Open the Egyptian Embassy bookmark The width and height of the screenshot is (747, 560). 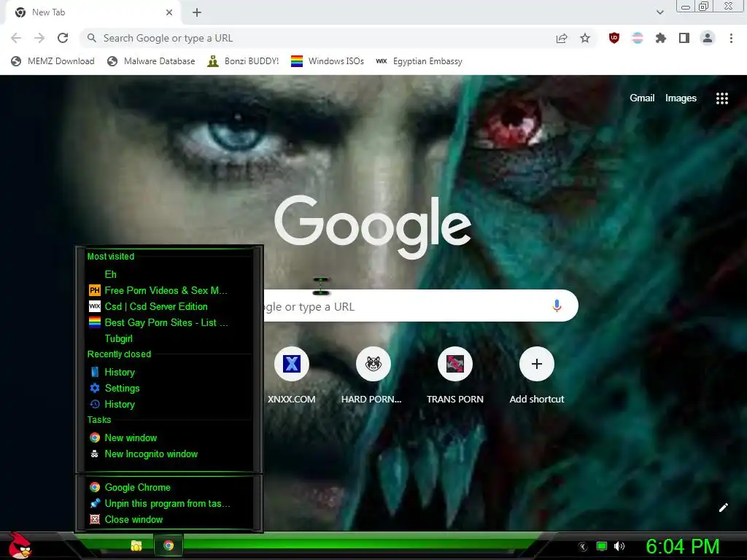419,61
